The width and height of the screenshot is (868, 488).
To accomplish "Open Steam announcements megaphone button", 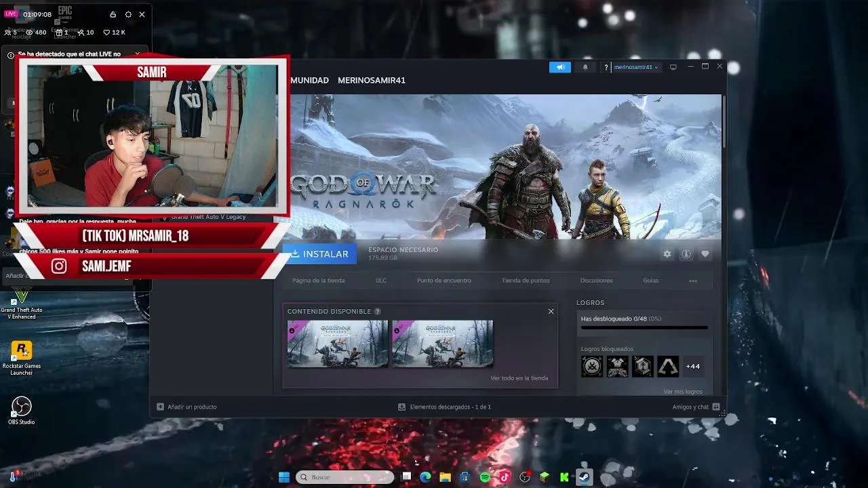I will coord(560,67).
